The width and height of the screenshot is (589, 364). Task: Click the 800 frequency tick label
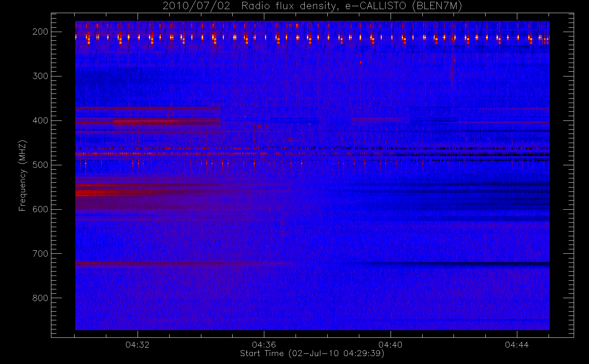pos(40,298)
